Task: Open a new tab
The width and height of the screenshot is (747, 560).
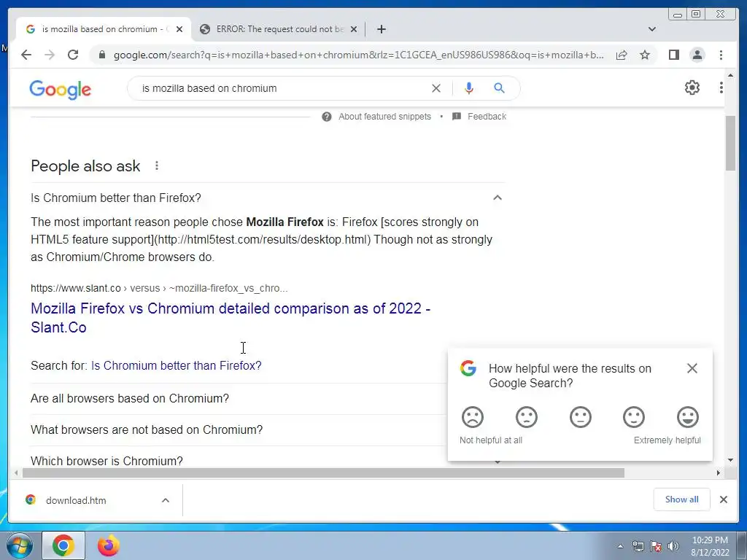Action: 381,29
